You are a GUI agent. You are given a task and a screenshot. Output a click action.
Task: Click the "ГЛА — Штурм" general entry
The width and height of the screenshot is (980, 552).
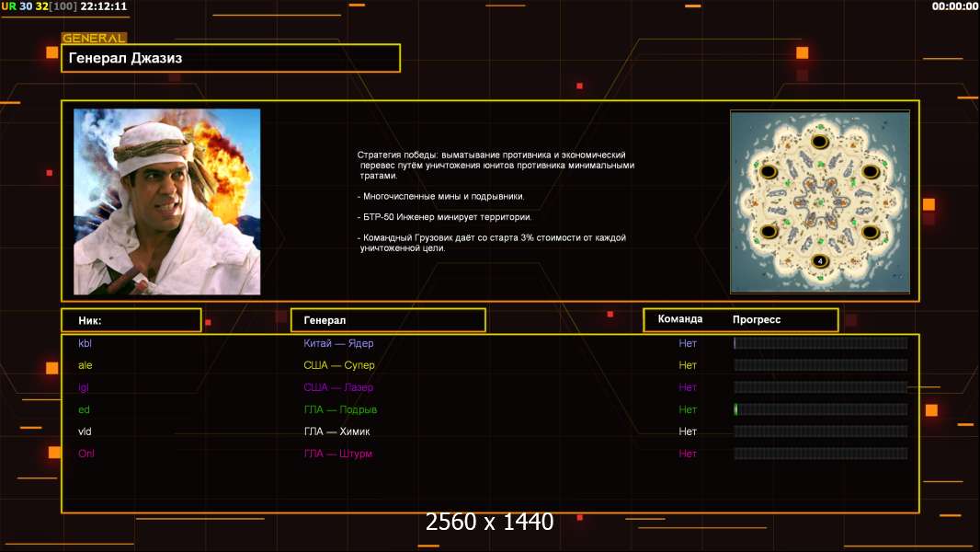tap(337, 454)
